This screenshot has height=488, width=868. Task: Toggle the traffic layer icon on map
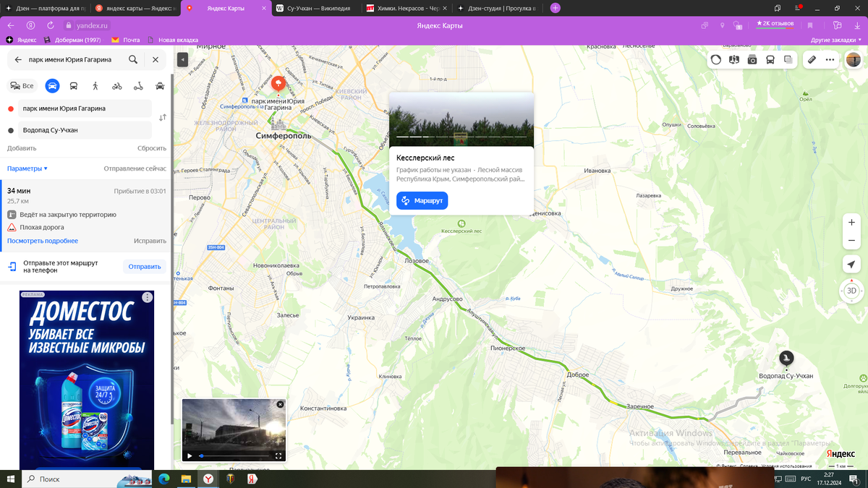pos(716,60)
